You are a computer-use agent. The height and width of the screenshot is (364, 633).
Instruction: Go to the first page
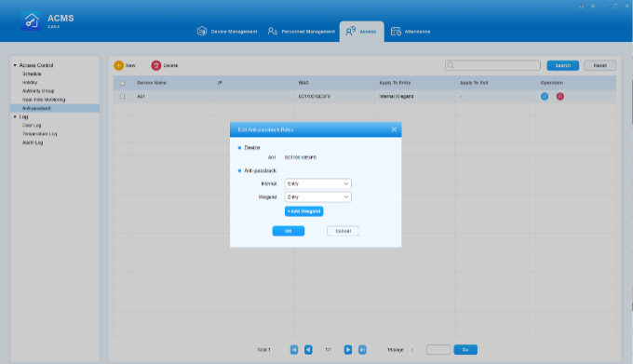coord(294,350)
